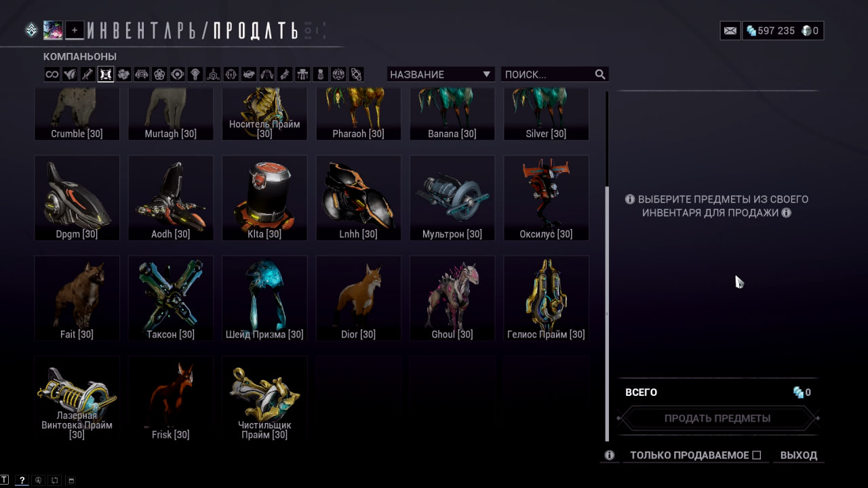The height and width of the screenshot is (488, 868).
Task: Select the Мультрон sentinel thumbnail
Action: point(452,198)
